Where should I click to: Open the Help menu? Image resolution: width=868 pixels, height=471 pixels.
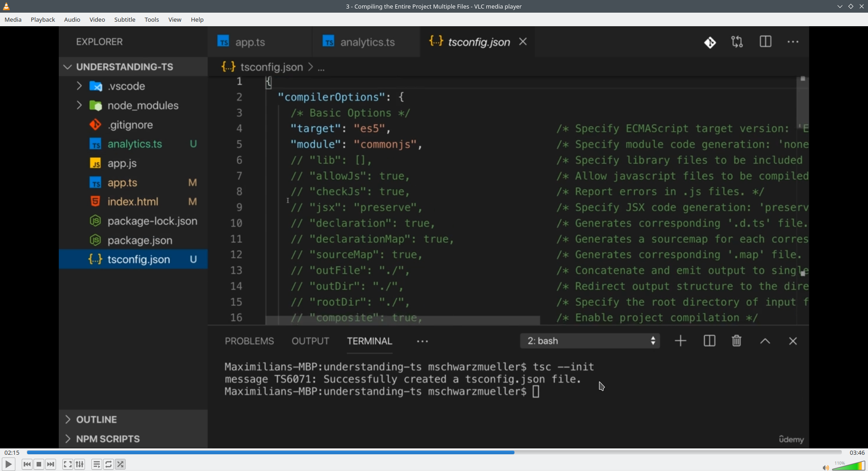[197, 20]
